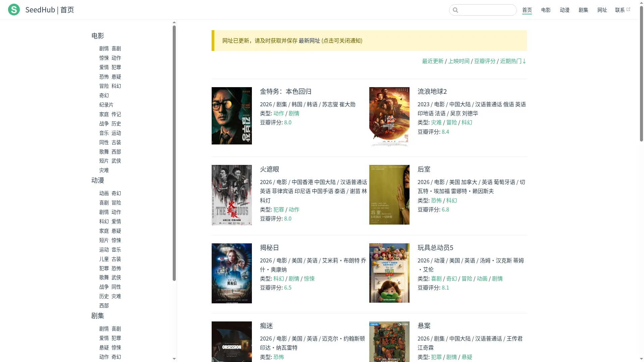This screenshot has height=362, width=644.
Task: Open the 后室 poster thumbnail
Action: [389, 195]
